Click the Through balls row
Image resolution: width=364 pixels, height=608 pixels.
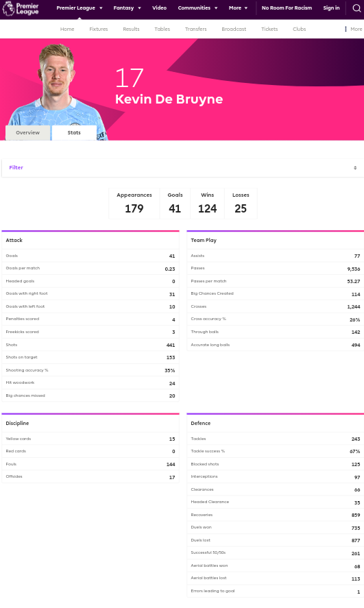coord(276,332)
